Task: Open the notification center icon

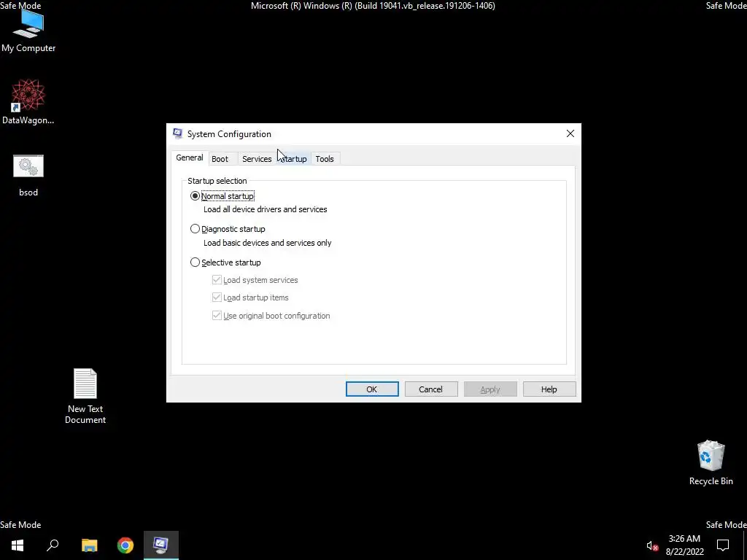Action: [723, 545]
